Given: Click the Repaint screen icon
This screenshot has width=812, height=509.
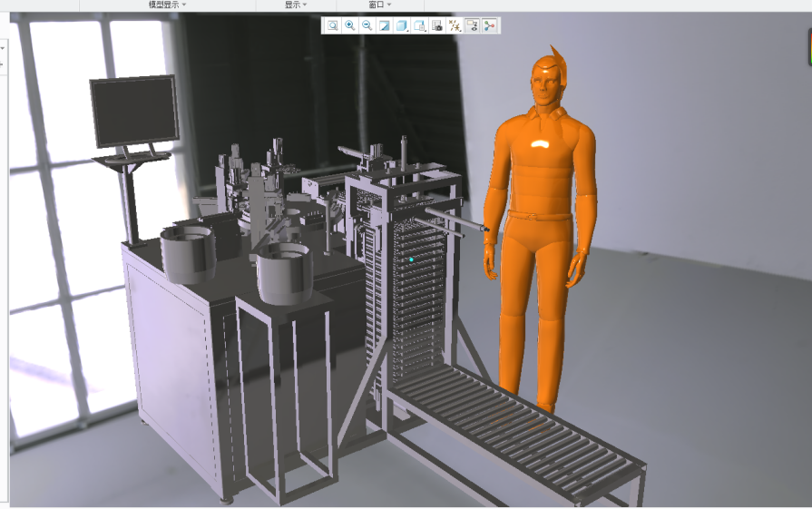Looking at the screenshot, I should click(x=385, y=25).
